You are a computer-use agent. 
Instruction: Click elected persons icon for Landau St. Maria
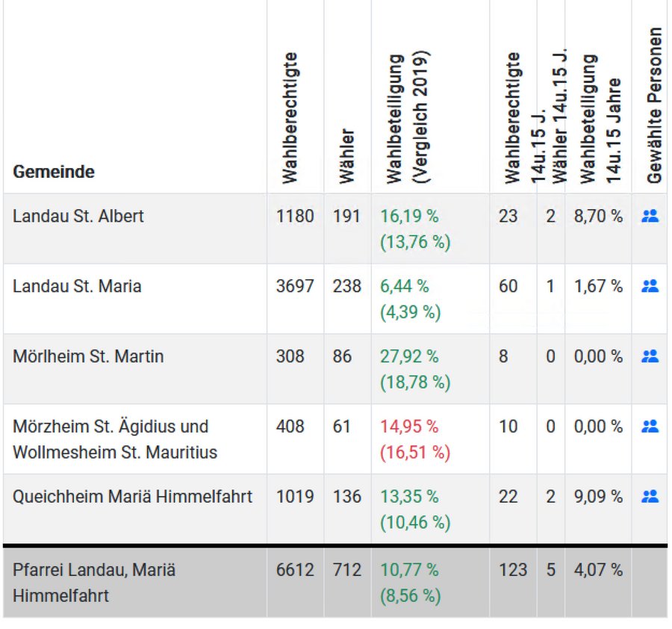(x=650, y=286)
